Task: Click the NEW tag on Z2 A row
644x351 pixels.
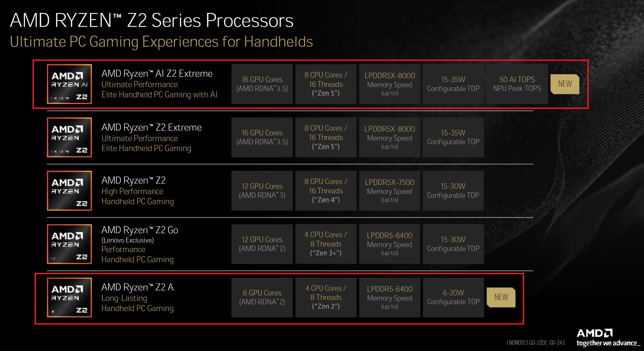Action: (501, 297)
